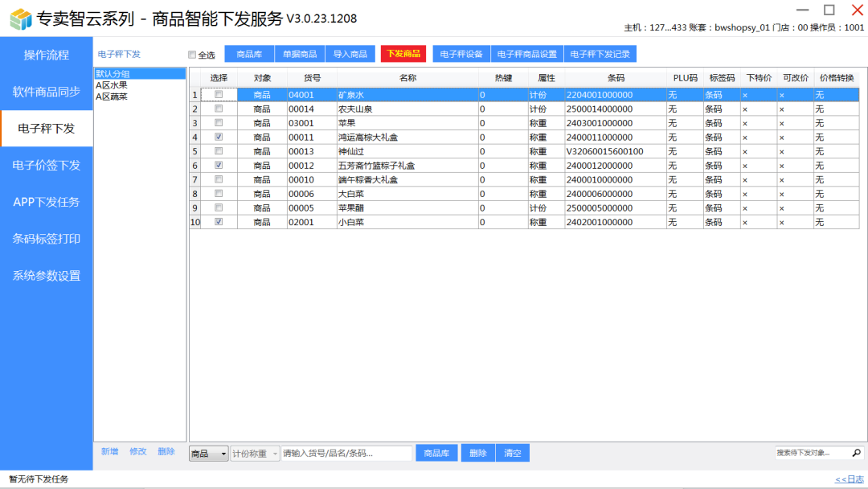Click the app logo cube icon

(x=20, y=18)
